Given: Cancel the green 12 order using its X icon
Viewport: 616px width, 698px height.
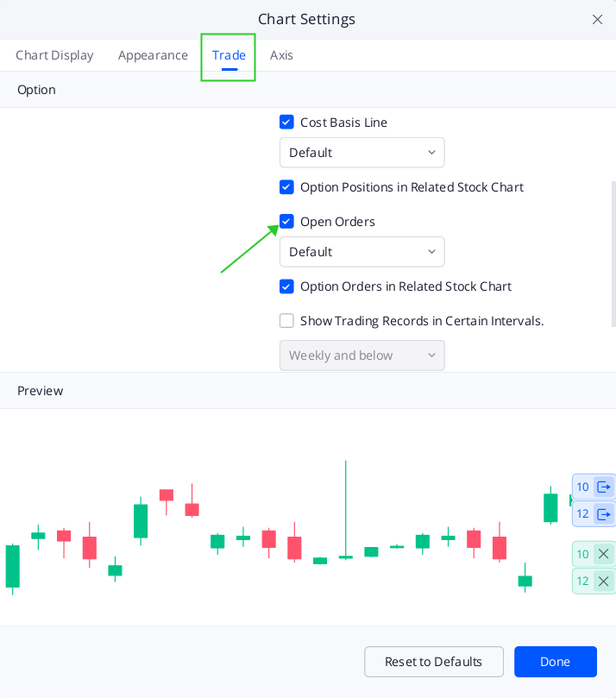Looking at the screenshot, I should [x=604, y=581].
